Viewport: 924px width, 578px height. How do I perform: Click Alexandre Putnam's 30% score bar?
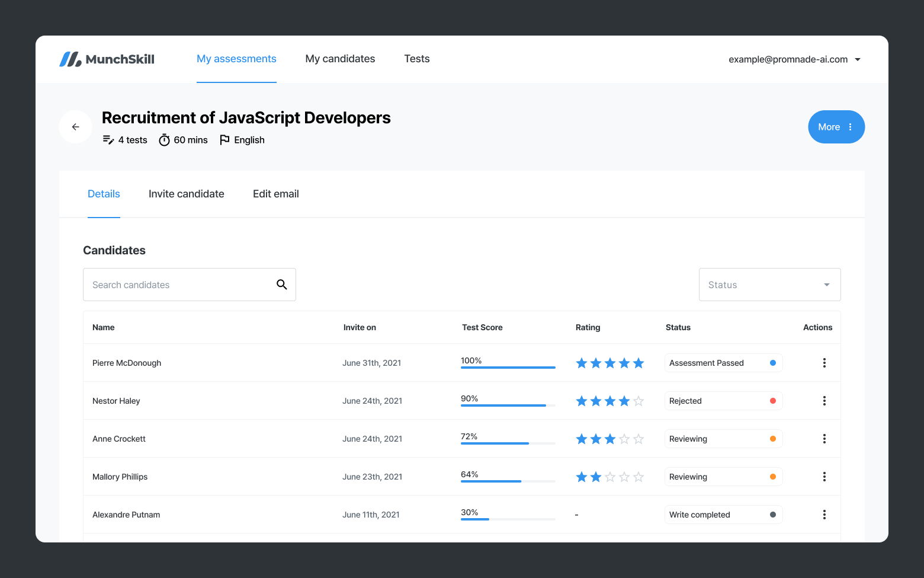click(508, 519)
